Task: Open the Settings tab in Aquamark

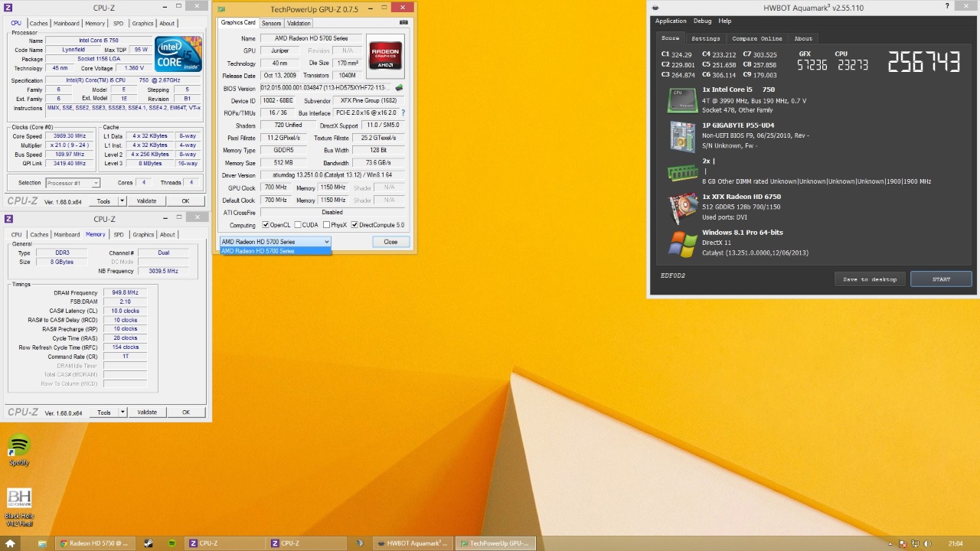Action: point(705,38)
